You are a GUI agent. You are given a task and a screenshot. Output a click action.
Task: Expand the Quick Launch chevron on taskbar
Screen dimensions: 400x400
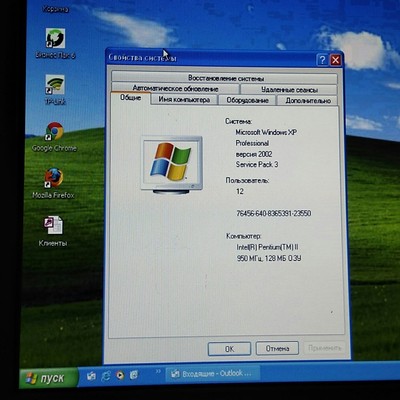158,371
